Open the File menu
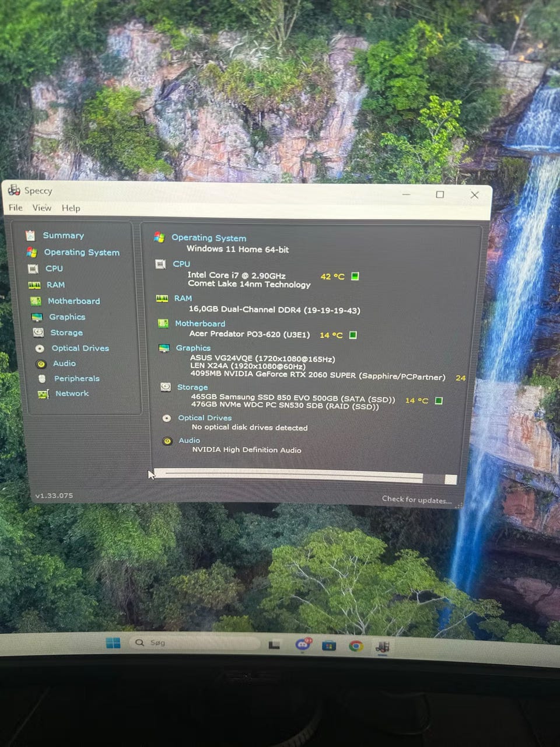Viewport: 560px width, 747px height. (16, 208)
